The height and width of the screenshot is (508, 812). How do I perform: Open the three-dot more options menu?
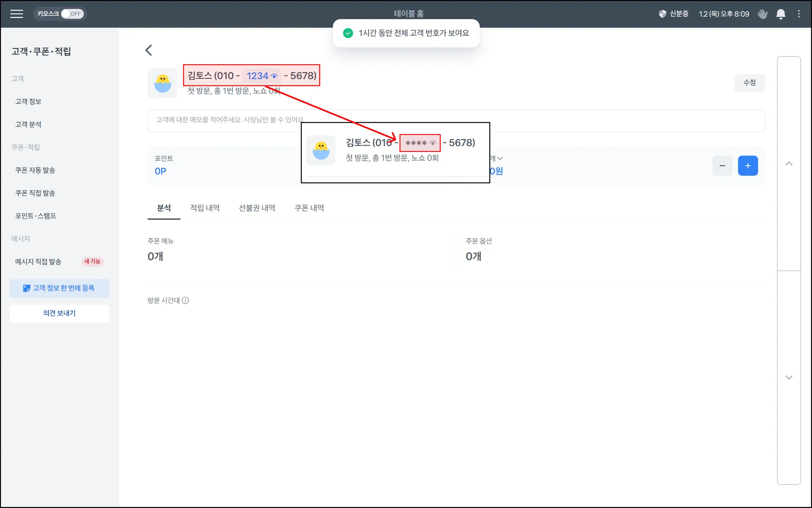click(799, 14)
